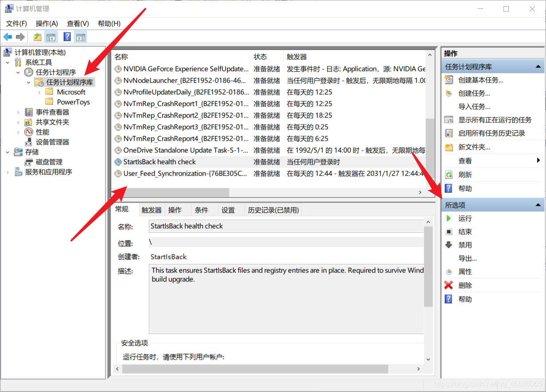The image size is (546, 392).
Task: Open the 帮助(H) menu
Action: click(109, 23)
